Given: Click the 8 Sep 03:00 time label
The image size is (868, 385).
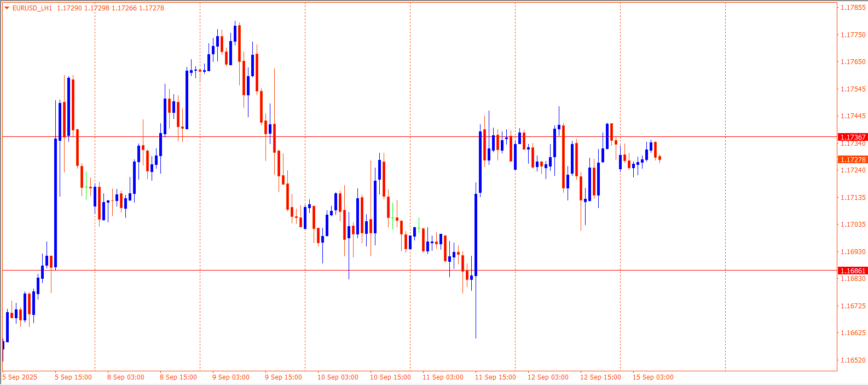Looking at the screenshot, I should tap(126, 377).
